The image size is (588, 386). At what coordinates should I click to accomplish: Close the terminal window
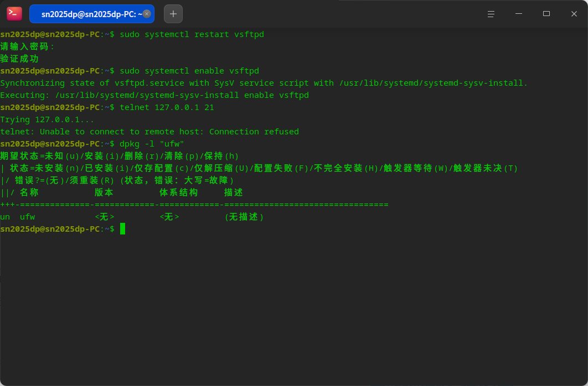(x=574, y=14)
